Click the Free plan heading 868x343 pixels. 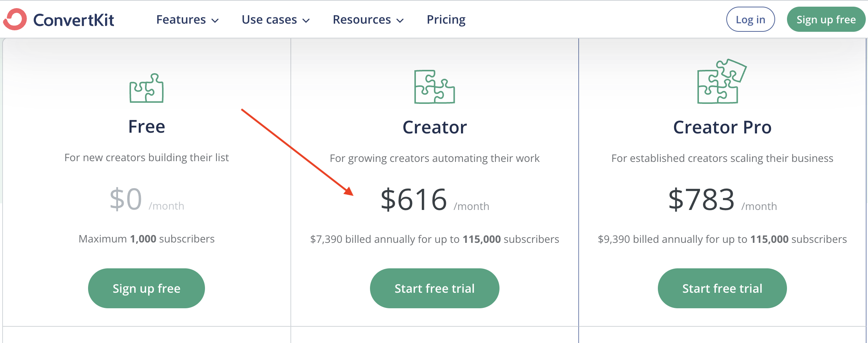click(147, 127)
